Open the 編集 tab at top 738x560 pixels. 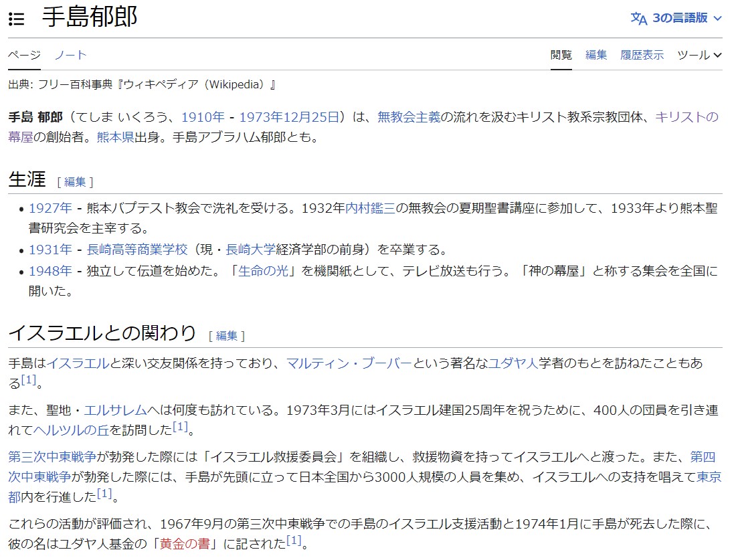[x=595, y=55]
